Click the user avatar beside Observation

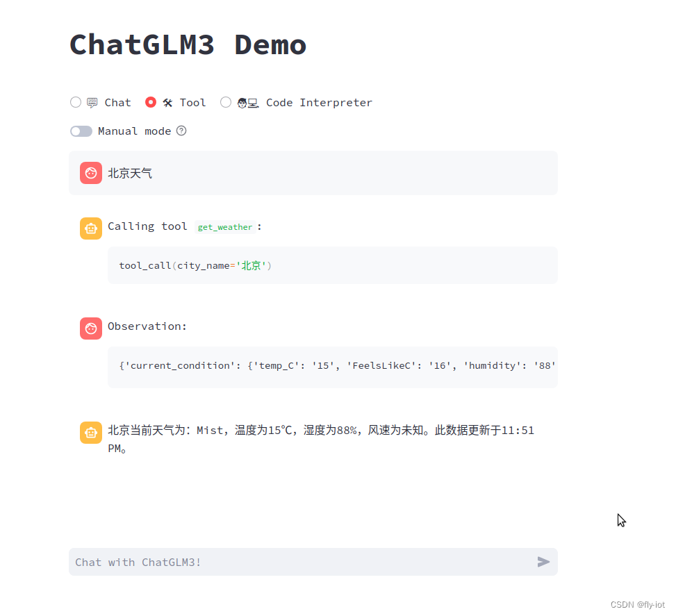tap(91, 328)
